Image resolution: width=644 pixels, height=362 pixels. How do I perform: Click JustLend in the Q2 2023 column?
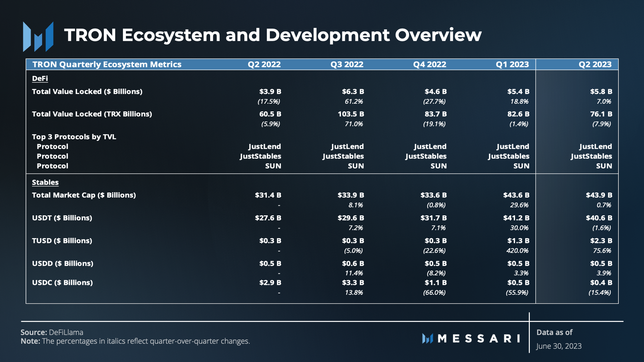click(595, 146)
